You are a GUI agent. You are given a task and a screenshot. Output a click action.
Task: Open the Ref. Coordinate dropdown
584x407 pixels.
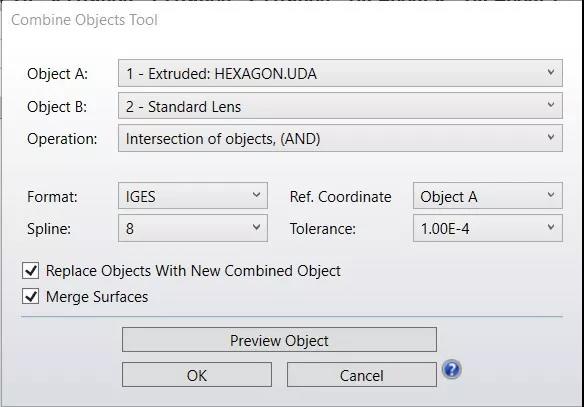(488, 195)
